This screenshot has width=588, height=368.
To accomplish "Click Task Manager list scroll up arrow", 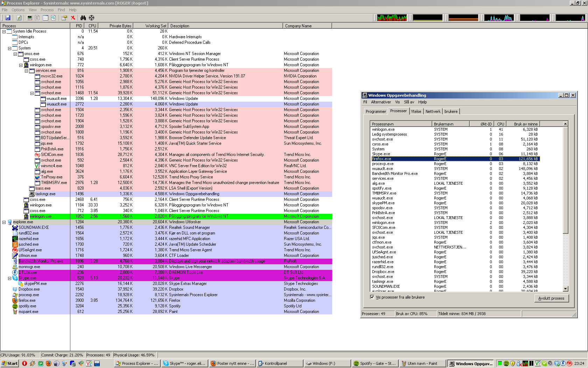I will [565, 124].
